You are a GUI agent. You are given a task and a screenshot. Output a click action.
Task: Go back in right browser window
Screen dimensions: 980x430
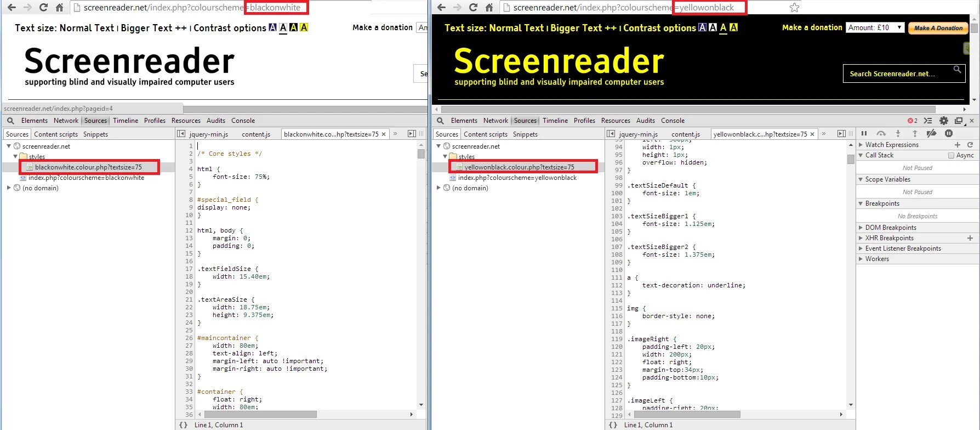coord(441,8)
